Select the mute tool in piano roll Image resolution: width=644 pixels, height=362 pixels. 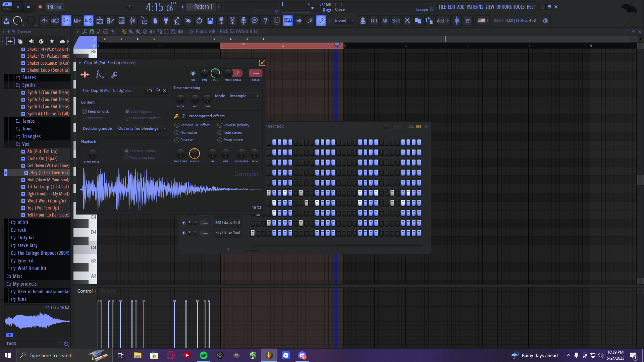click(152, 32)
